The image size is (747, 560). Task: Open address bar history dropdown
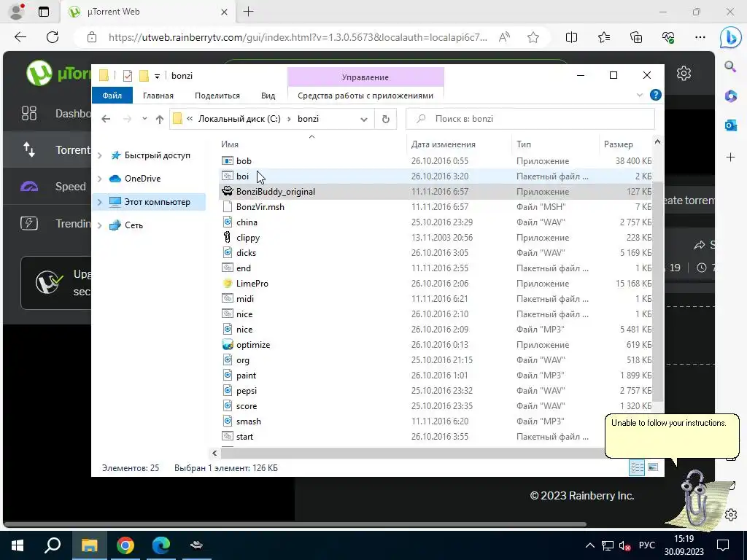coord(364,119)
